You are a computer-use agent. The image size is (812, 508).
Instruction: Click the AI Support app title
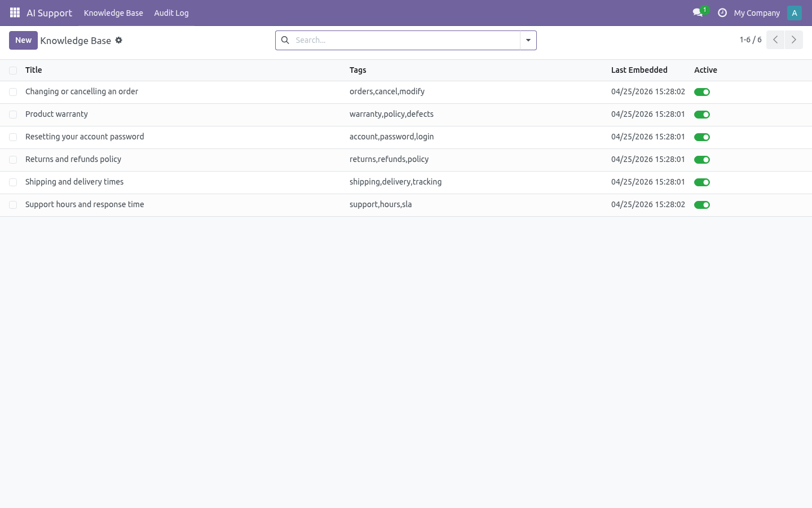(x=49, y=13)
